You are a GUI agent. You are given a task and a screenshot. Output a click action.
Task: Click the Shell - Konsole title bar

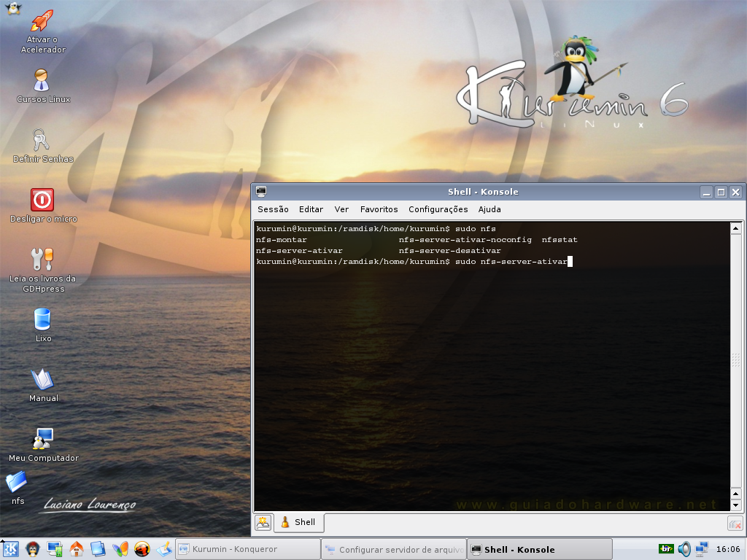483,192
